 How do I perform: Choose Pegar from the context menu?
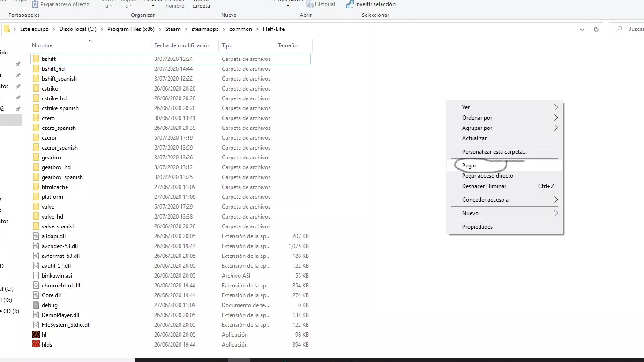505,166
